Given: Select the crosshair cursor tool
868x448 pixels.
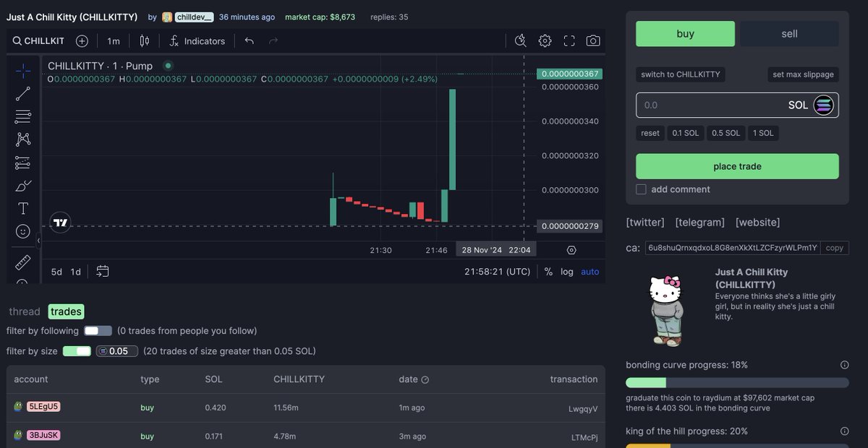Looking at the screenshot, I should coord(23,70).
